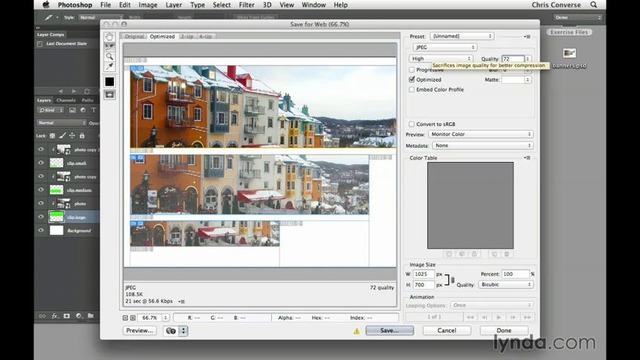Open the Spotlight search icon
Screen dimensions: 640x360
coord(593,5)
